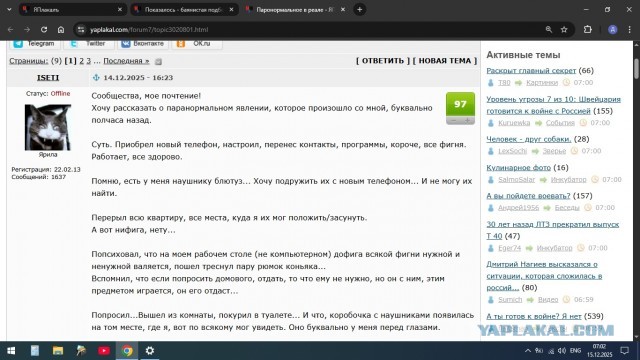View site information icon in address bar
Screen dimensions: 640x360
click(x=81, y=29)
